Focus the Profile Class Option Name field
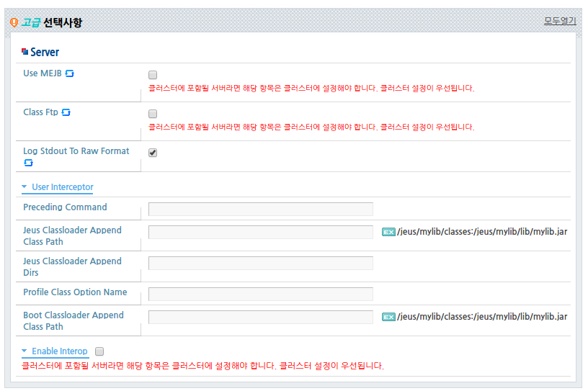 click(261, 294)
